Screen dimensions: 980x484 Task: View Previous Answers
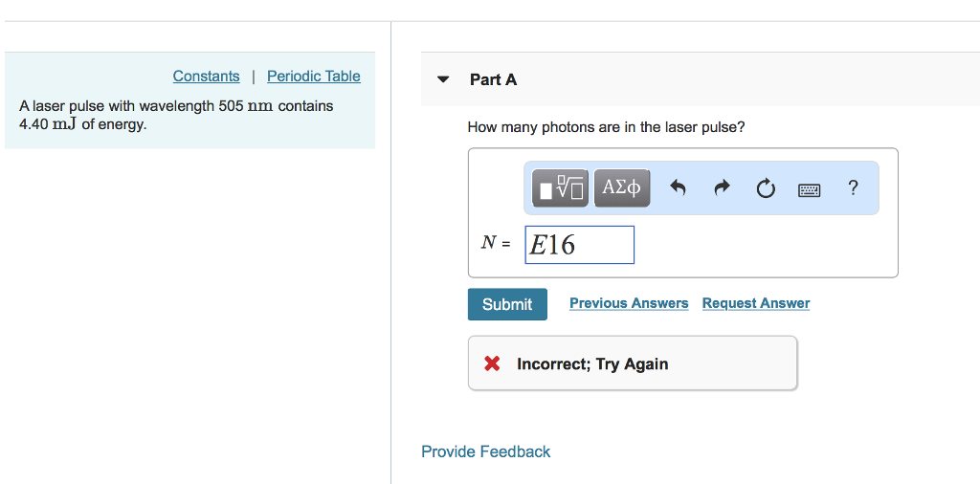[x=629, y=303]
